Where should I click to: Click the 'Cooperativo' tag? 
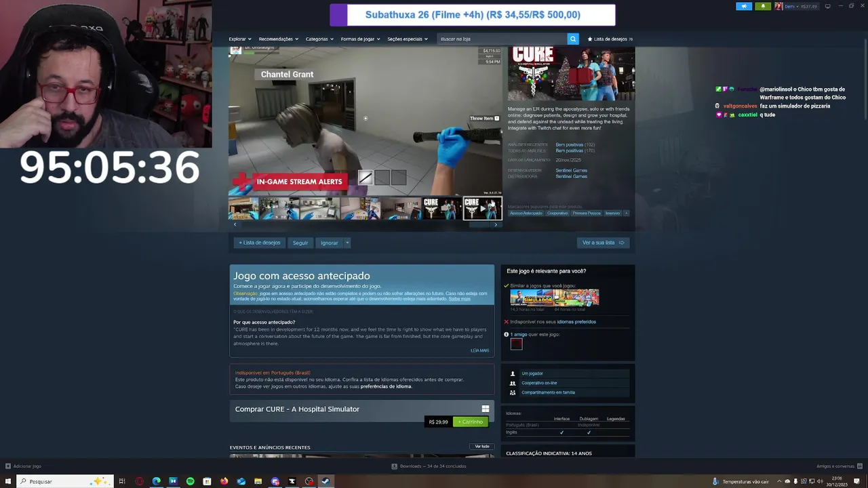pyautogui.click(x=557, y=213)
